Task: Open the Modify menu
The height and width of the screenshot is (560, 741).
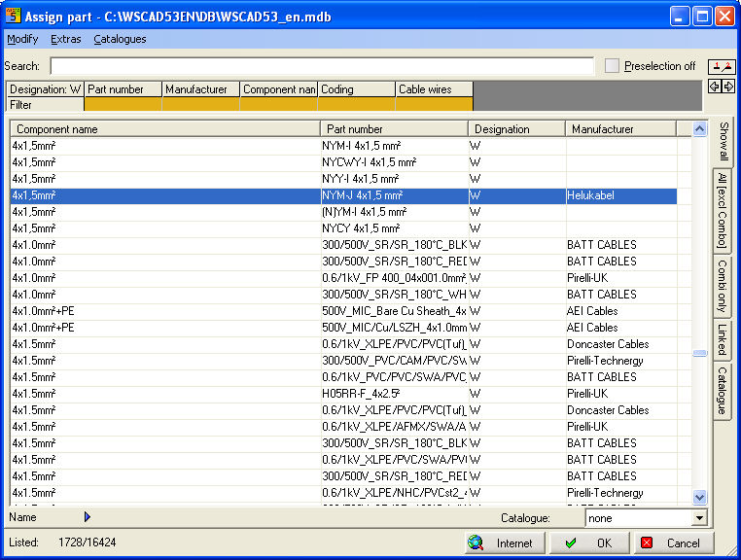Action: [x=22, y=39]
